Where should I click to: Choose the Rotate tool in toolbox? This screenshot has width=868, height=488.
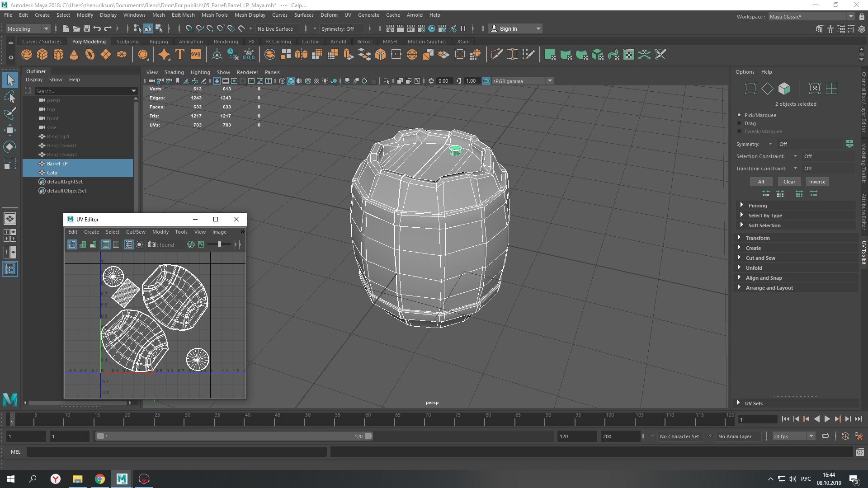tap(10, 146)
